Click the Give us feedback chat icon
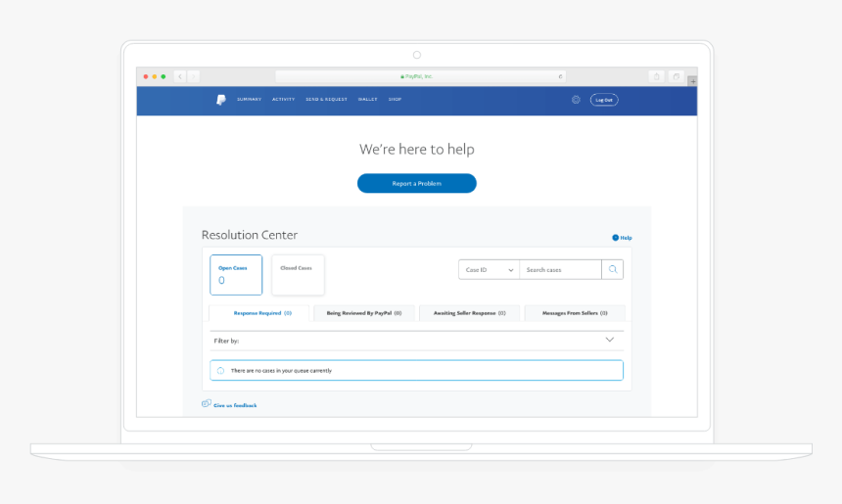Image resolution: width=842 pixels, height=504 pixels. pyautogui.click(x=207, y=404)
